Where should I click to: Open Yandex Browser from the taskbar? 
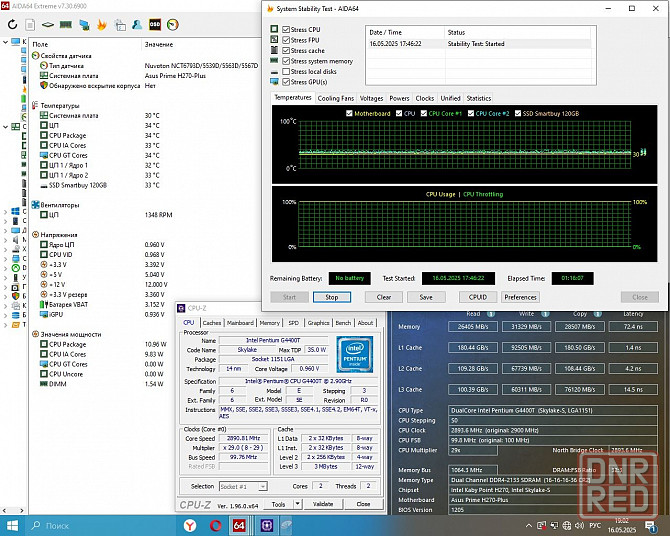[x=190, y=525]
